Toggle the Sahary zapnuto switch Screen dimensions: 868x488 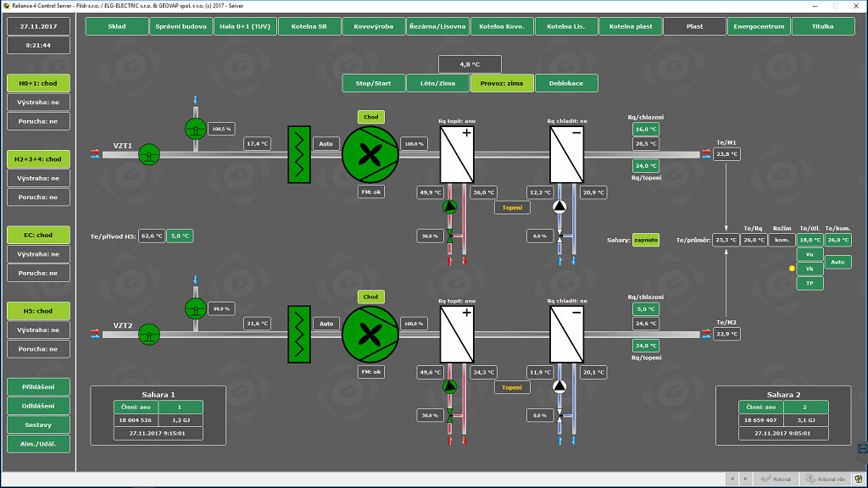(646, 240)
